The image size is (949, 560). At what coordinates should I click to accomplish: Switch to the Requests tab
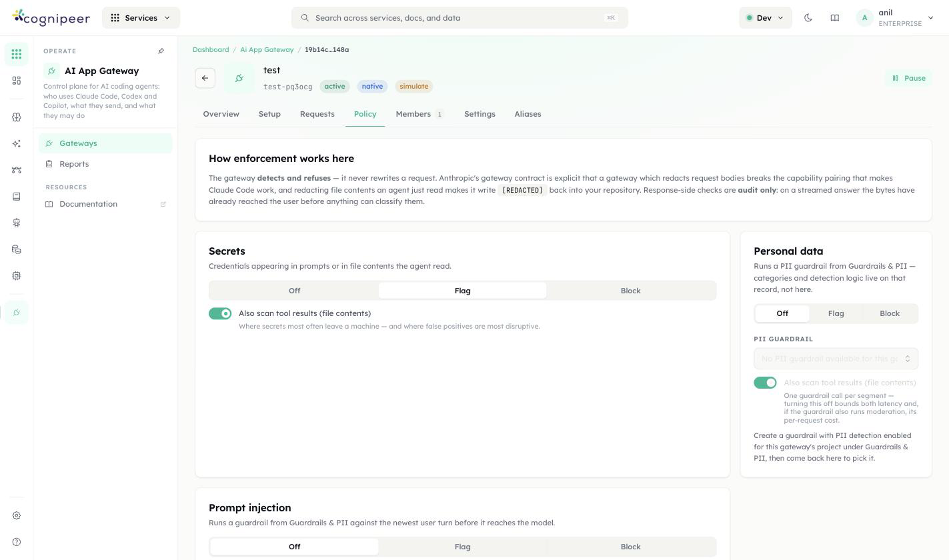coord(317,114)
